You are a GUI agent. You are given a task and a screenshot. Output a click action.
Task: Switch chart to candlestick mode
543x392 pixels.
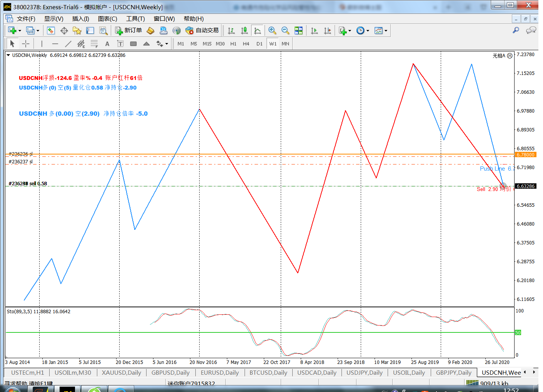(x=244, y=31)
